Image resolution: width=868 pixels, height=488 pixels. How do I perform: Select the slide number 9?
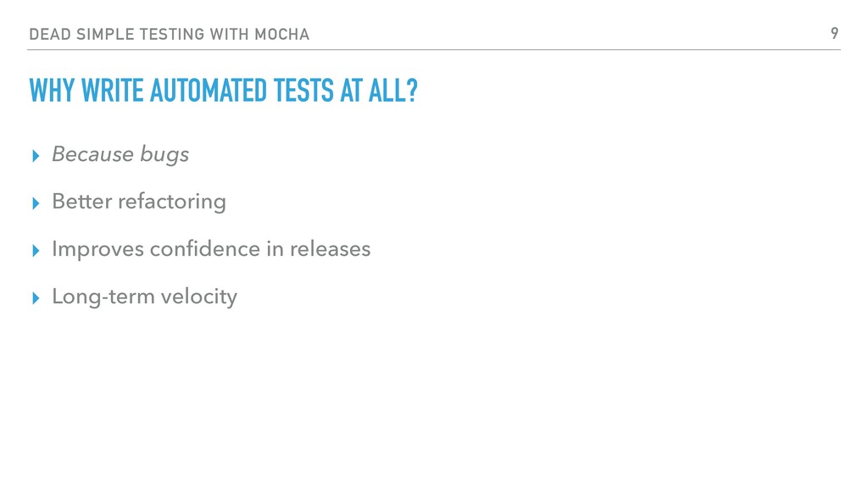pyautogui.click(x=835, y=34)
